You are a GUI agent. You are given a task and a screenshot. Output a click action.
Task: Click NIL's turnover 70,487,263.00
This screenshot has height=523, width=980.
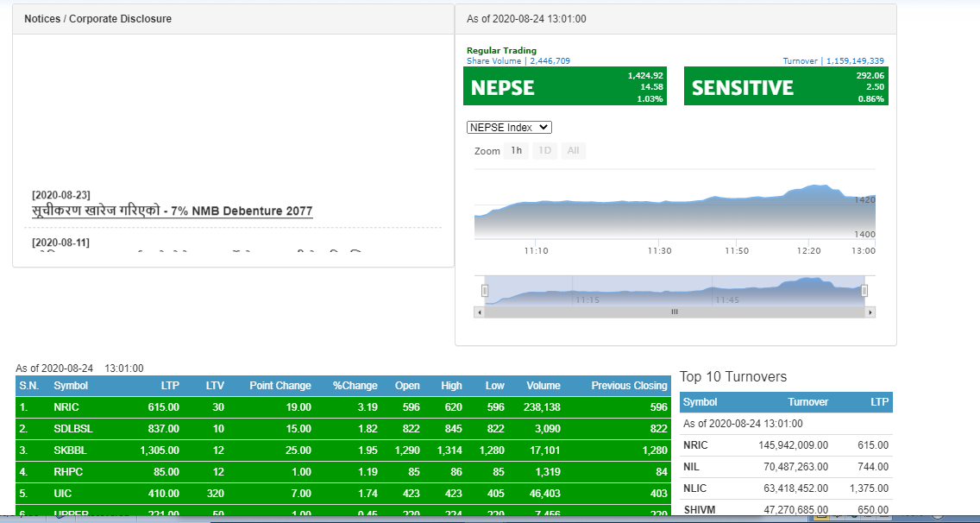click(x=795, y=467)
